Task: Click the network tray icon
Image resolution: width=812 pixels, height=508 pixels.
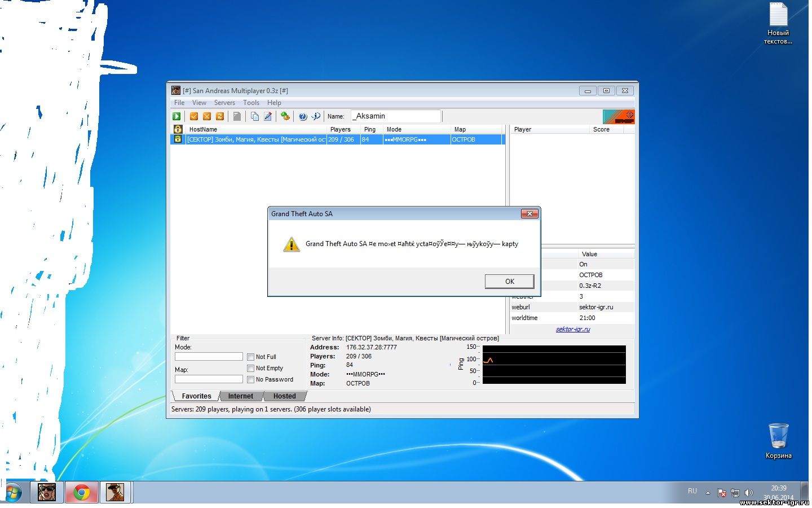Action: pyautogui.click(x=735, y=493)
